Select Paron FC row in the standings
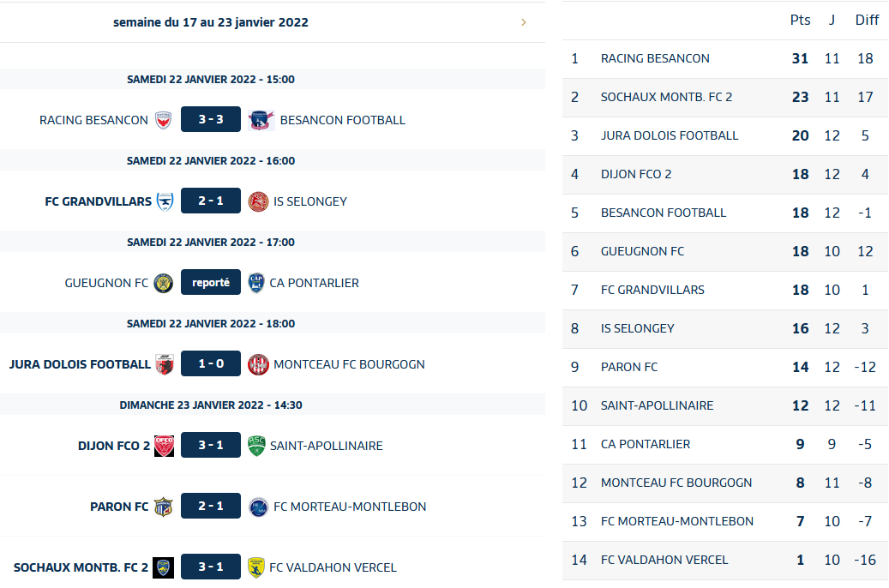 click(629, 367)
